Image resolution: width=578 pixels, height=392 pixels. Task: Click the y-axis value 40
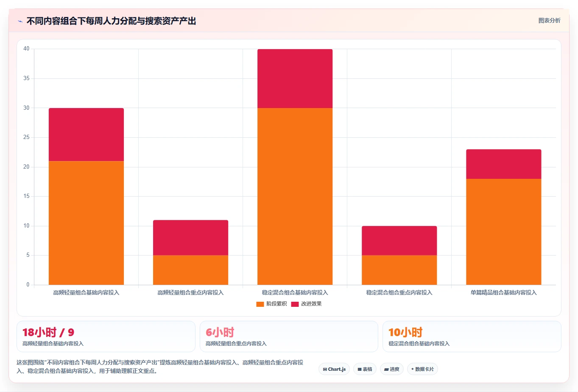[x=26, y=49]
